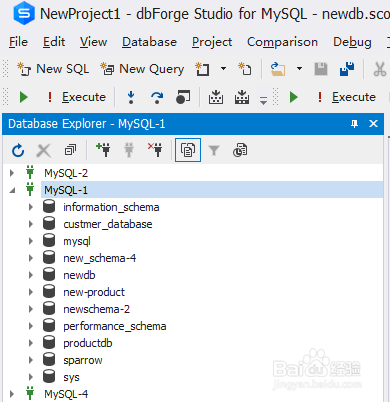Expand the newschema-2 database
Screen dimensions: 390x402
pos(31,309)
